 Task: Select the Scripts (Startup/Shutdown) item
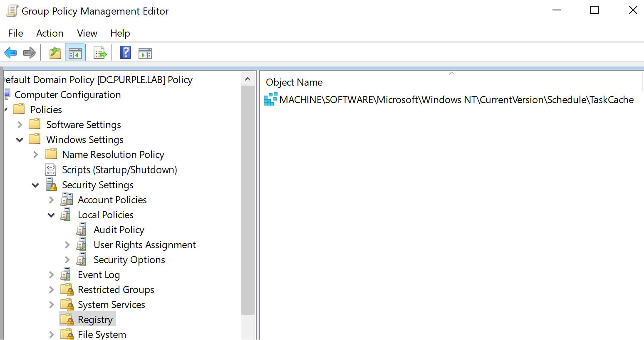(x=119, y=169)
